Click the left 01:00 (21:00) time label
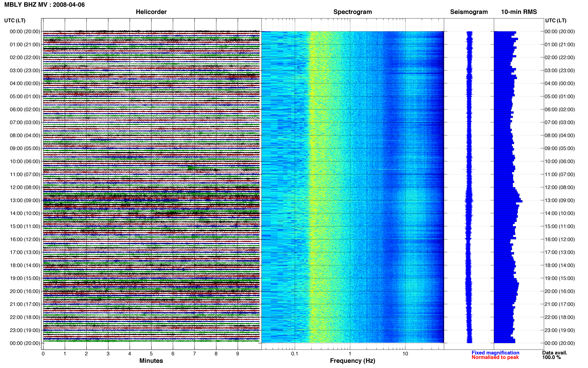 tap(25, 45)
